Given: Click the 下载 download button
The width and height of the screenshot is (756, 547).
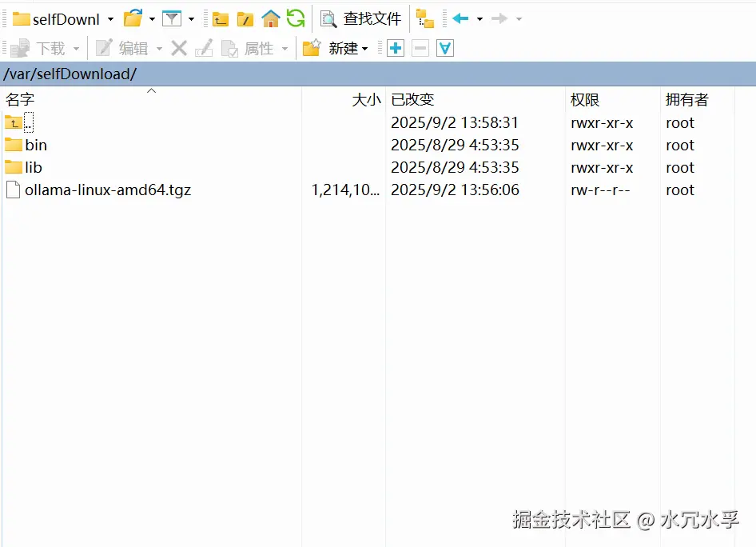Looking at the screenshot, I should tap(38, 48).
